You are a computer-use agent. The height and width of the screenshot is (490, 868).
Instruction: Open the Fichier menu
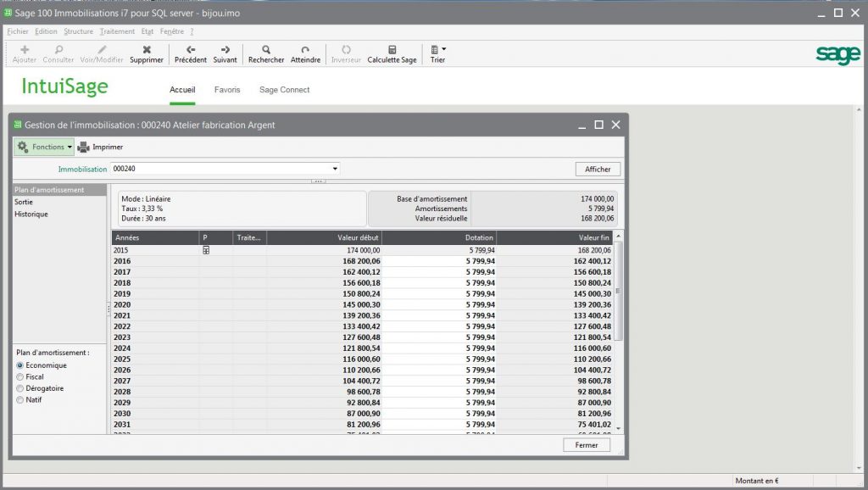click(18, 31)
